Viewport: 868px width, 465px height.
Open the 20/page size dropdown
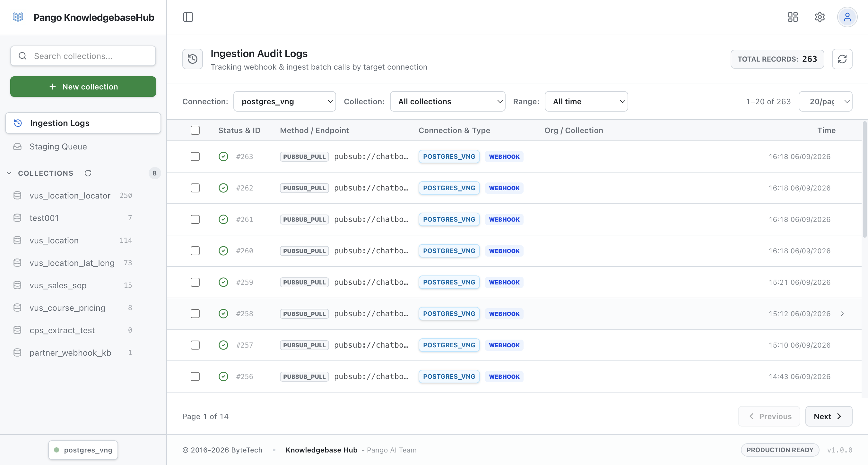pyautogui.click(x=825, y=101)
